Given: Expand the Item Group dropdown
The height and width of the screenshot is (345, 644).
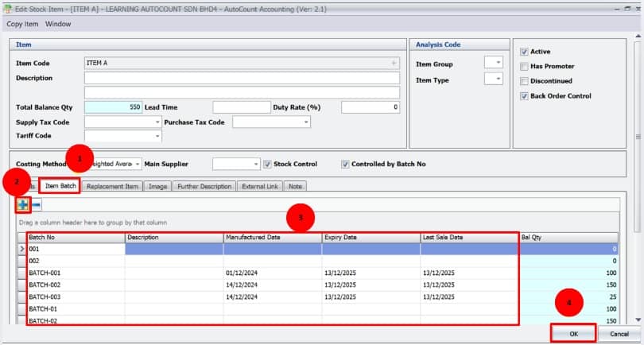Looking at the screenshot, I should [x=498, y=64].
